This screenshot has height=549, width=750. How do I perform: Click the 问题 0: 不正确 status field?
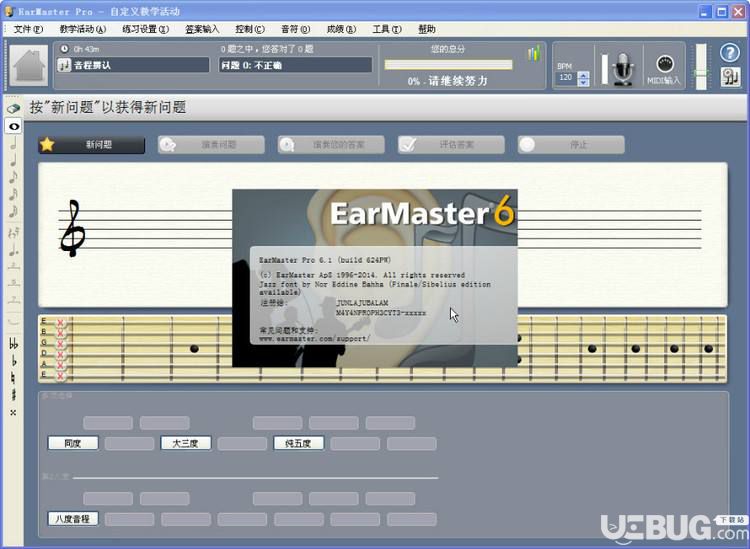[x=296, y=65]
